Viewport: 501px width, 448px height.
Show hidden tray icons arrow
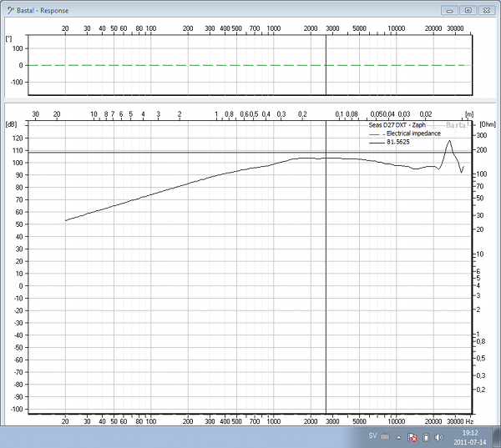399,436
